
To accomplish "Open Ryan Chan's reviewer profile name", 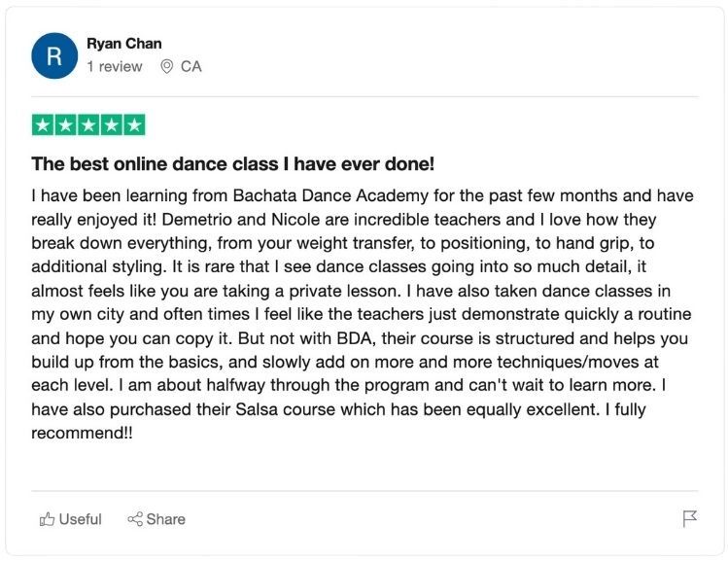I will pos(124,44).
